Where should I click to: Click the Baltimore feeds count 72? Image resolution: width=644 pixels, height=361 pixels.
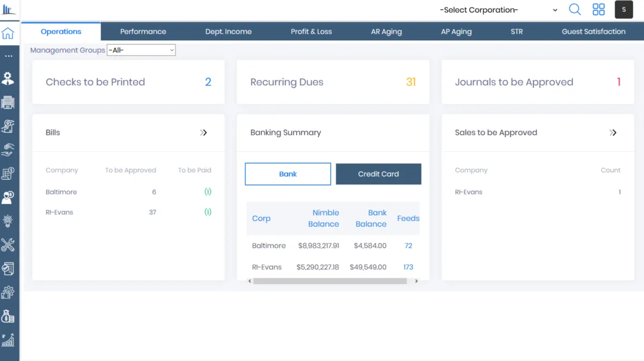[408, 246]
